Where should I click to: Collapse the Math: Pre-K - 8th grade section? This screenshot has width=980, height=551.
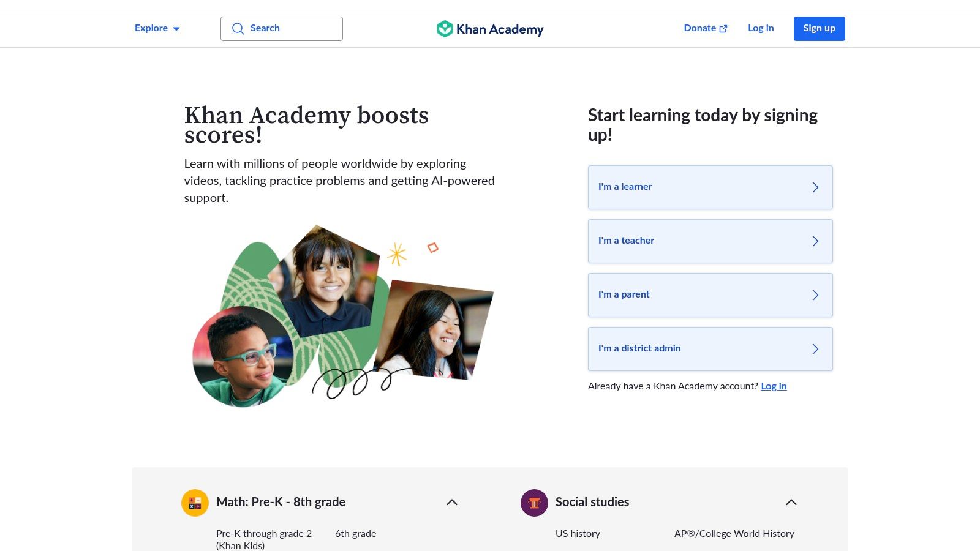(452, 501)
